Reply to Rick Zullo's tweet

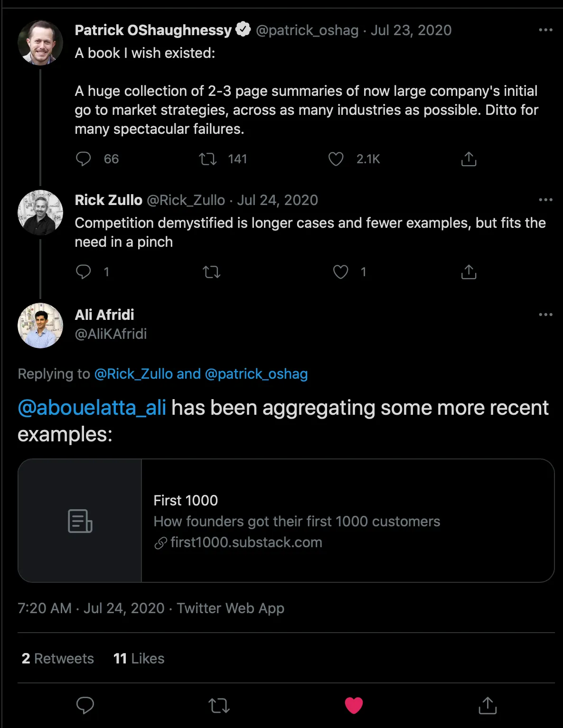84,272
